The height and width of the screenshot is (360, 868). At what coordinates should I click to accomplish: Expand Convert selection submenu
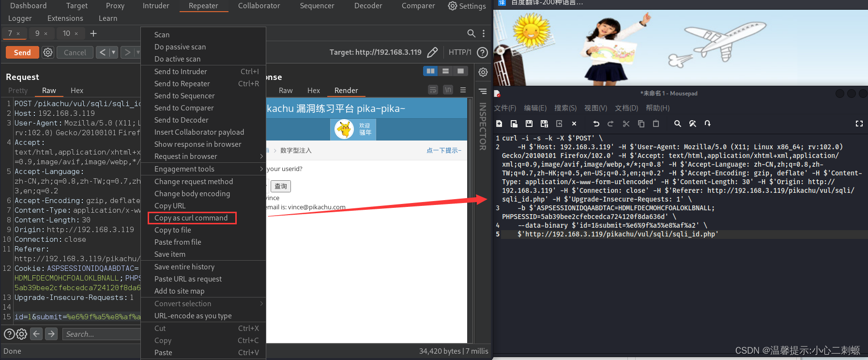(203, 304)
